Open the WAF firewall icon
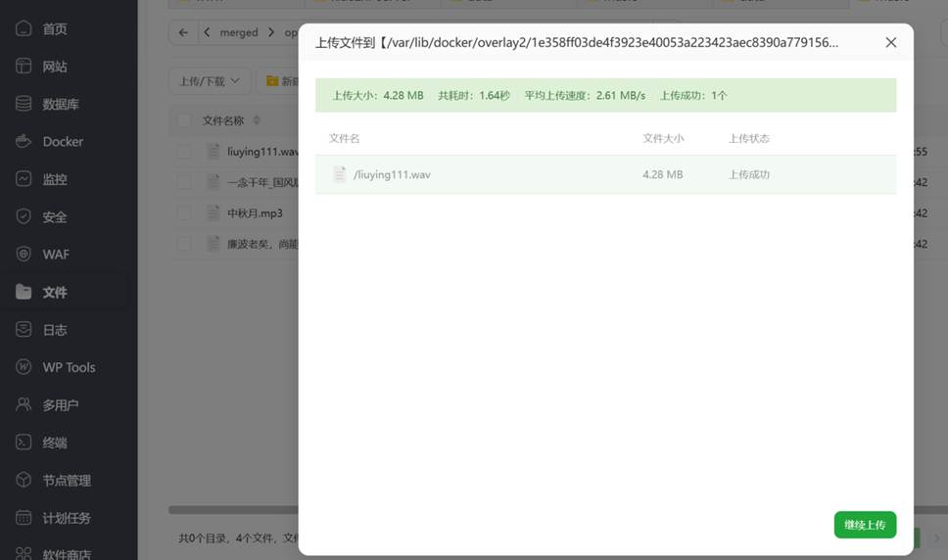The height and width of the screenshot is (560, 948). [x=24, y=255]
